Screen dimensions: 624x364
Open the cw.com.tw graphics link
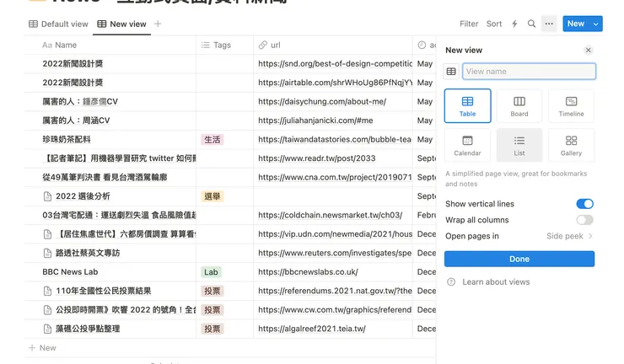tap(335, 309)
